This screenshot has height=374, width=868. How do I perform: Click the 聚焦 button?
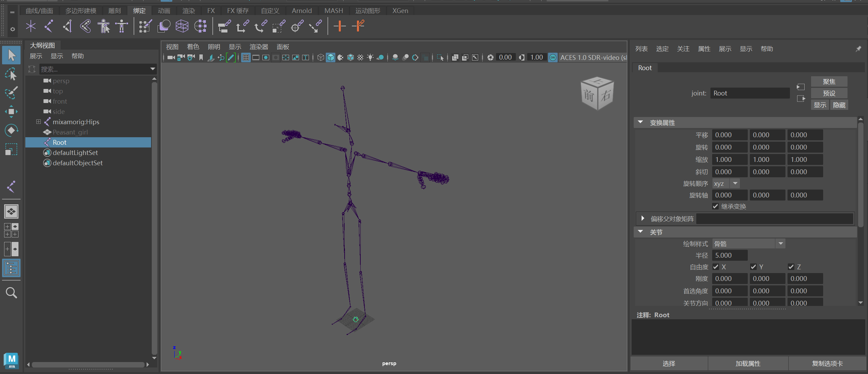pyautogui.click(x=829, y=82)
